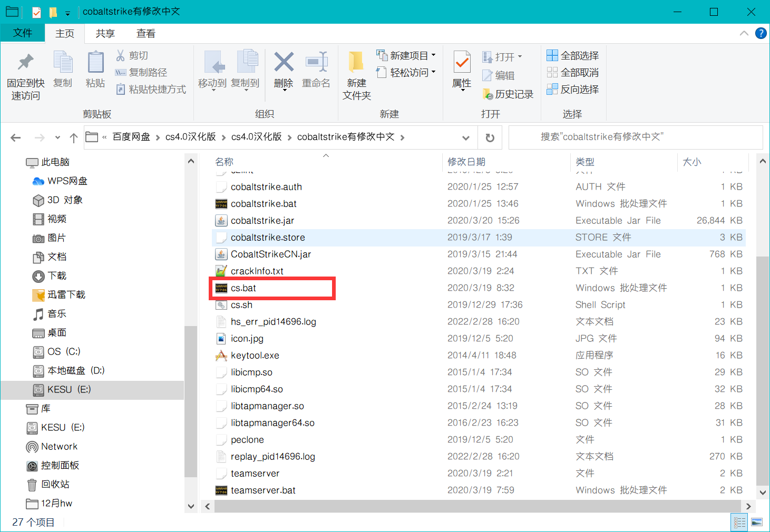The image size is (770, 532).
Task: Select the teamserver.bat file icon
Action: pyautogui.click(x=221, y=490)
